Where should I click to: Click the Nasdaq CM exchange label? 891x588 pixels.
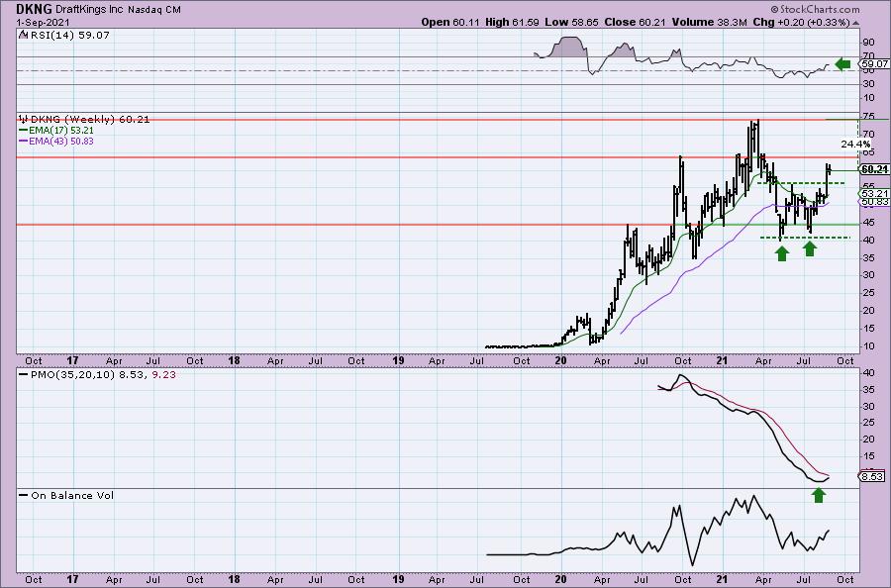click(x=154, y=10)
